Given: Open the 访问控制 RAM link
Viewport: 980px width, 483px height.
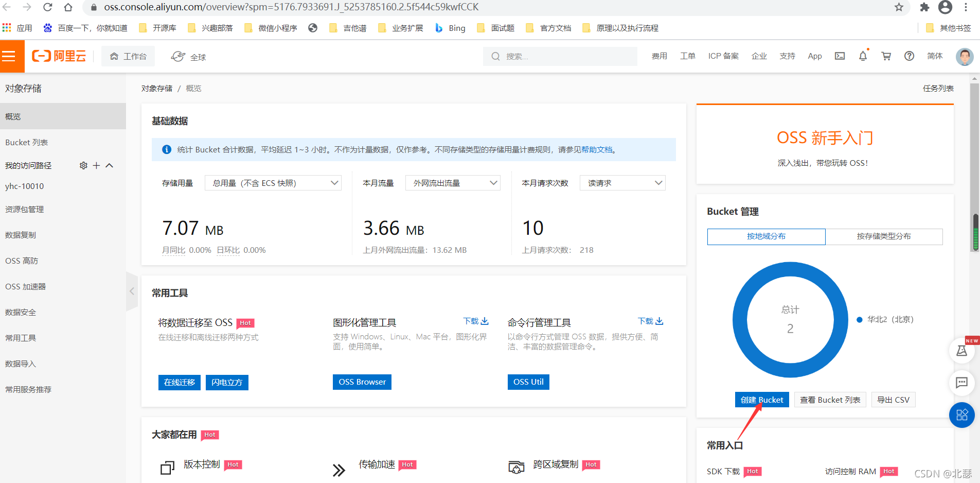Looking at the screenshot, I should [850, 472].
